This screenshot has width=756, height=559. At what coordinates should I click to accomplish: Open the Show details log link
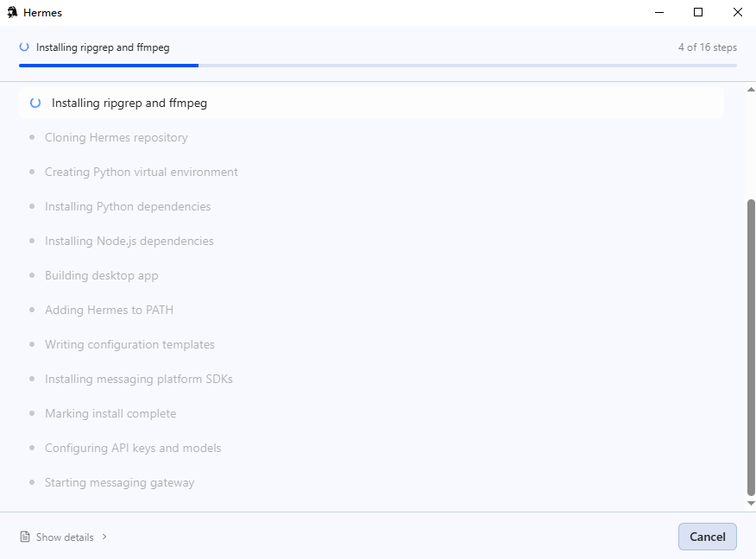pyautogui.click(x=65, y=537)
